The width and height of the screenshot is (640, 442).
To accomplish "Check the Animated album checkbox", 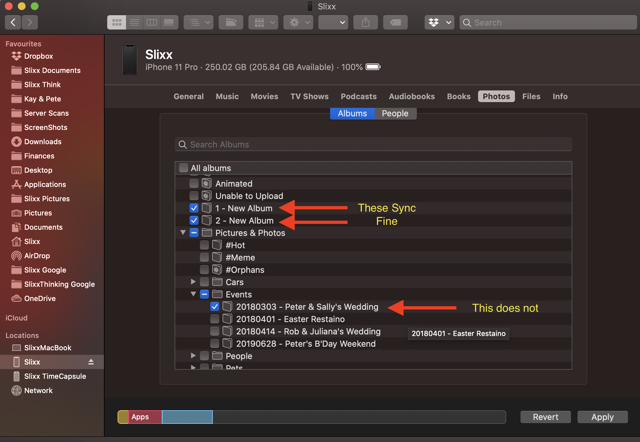I will [194, 184].
